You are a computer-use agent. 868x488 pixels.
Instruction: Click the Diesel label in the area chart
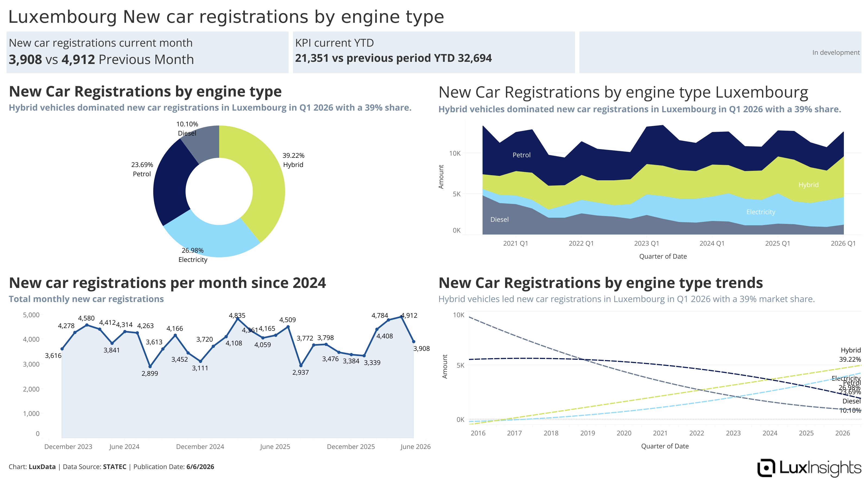tap(499, 220)
